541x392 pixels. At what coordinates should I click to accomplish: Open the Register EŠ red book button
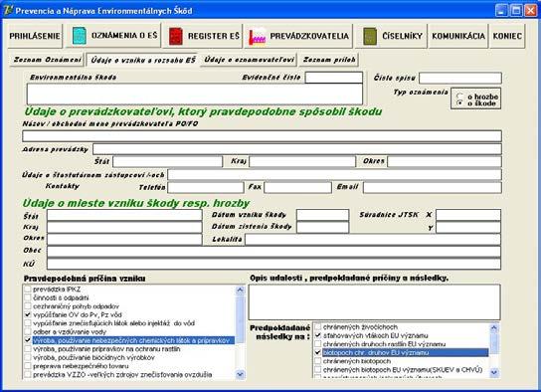203,36
